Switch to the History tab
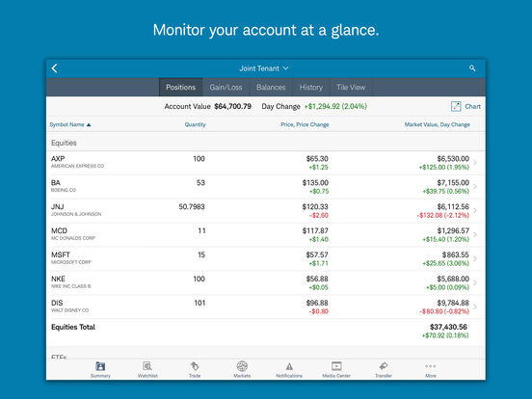This screenshot has width=532, height=399. click(310, 87)
